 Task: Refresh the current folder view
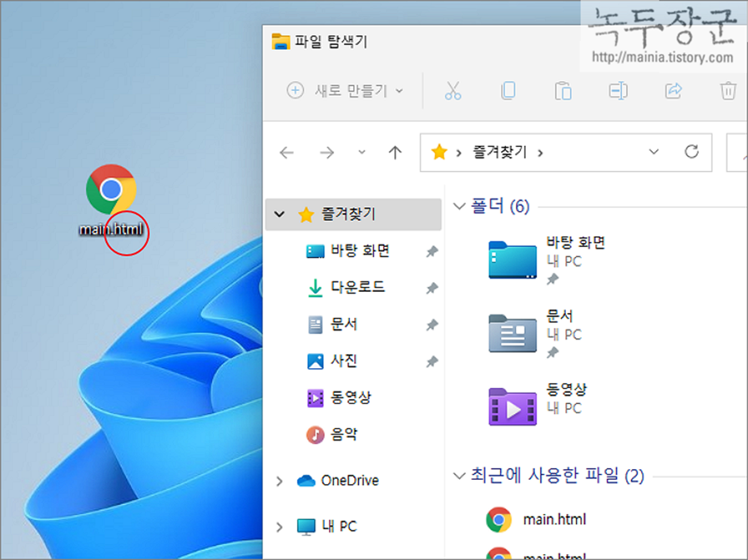point(692,151)
